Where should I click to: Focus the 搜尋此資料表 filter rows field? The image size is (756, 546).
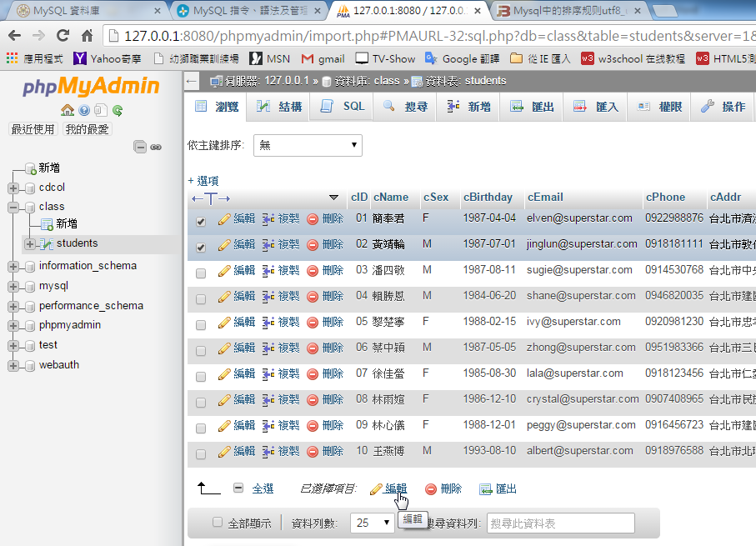coord(561,523)
